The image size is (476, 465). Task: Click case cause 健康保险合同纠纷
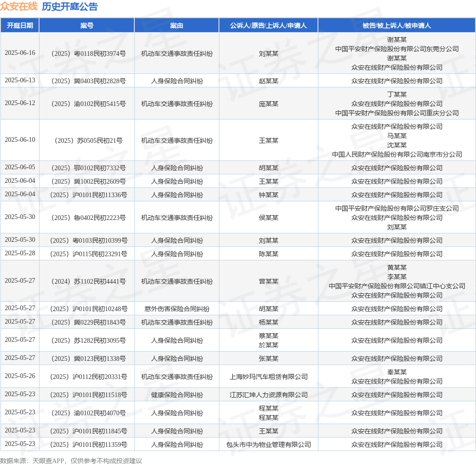click(x=177, y=394)
